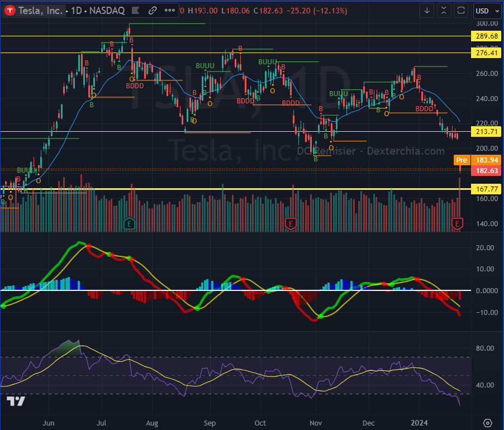Click the −25.20 (−12.13%) change text

tap(317, 11)
